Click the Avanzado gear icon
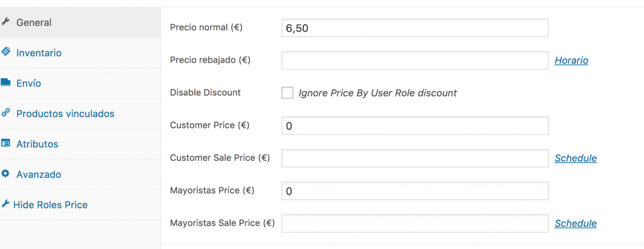Image resolution: width=644 pixels, height=249 pixels. 5,174
